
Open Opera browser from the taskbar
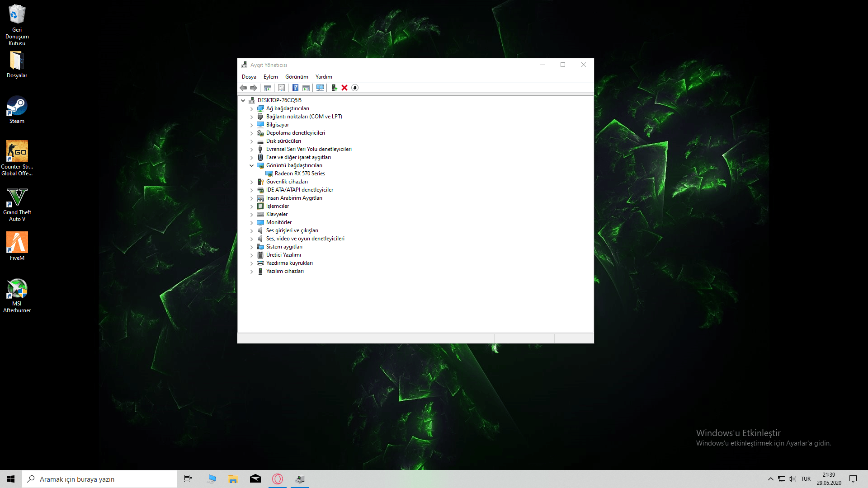(x=278, y=479)
